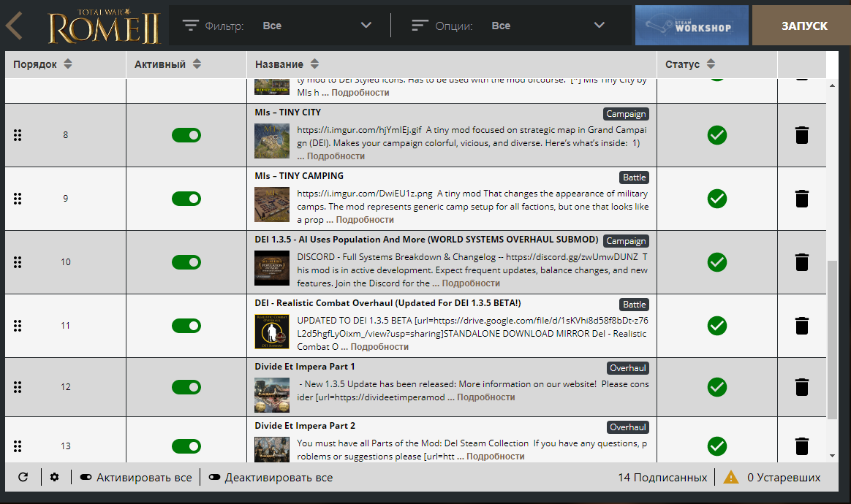Activate all mods with Активировать все
851x504 pixels.
(x=136, y=478)
